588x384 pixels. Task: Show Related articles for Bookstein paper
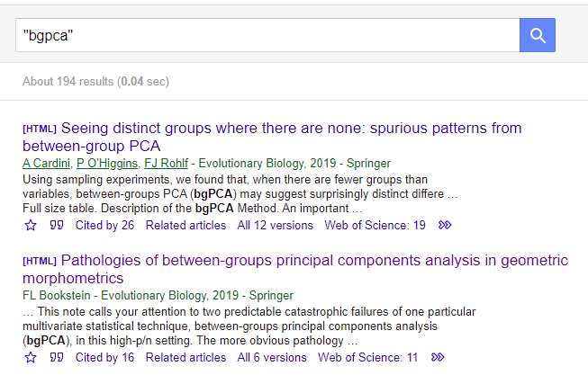[x=185, y=357]
